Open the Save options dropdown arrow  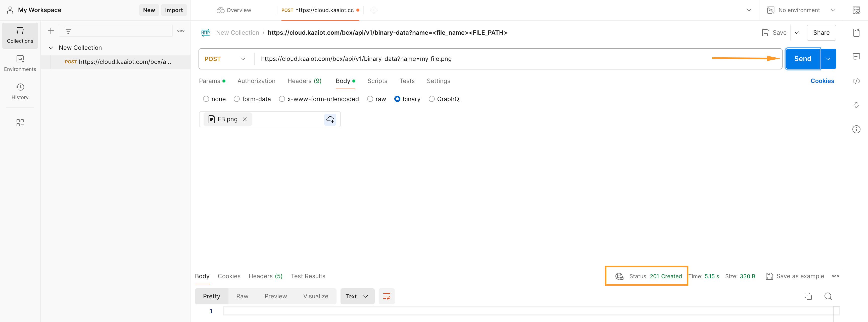(x=797, y=33)
